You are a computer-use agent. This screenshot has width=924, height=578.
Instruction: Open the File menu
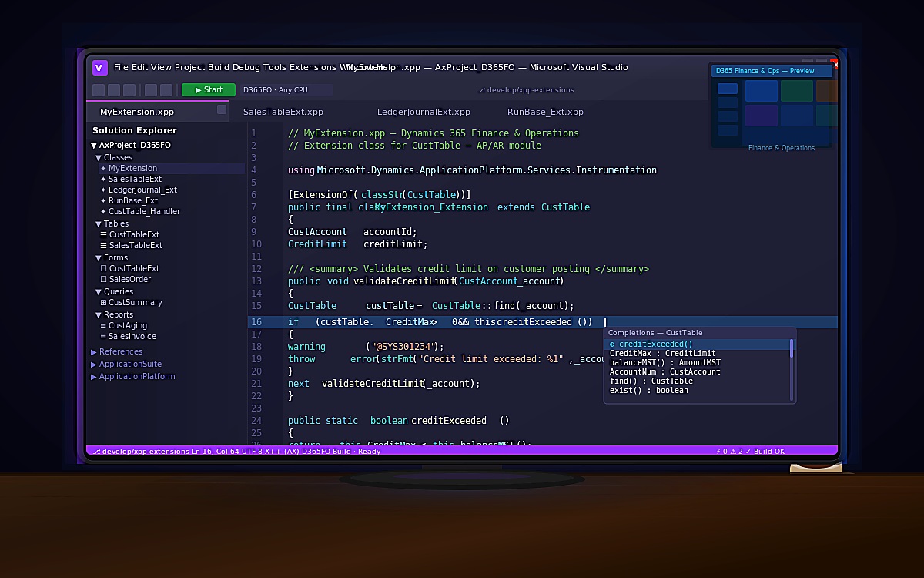click(x=121, y=68)
